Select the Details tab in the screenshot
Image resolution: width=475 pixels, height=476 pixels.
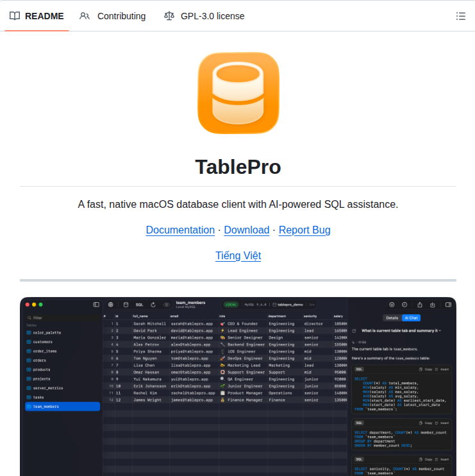[x=392, y=318]
